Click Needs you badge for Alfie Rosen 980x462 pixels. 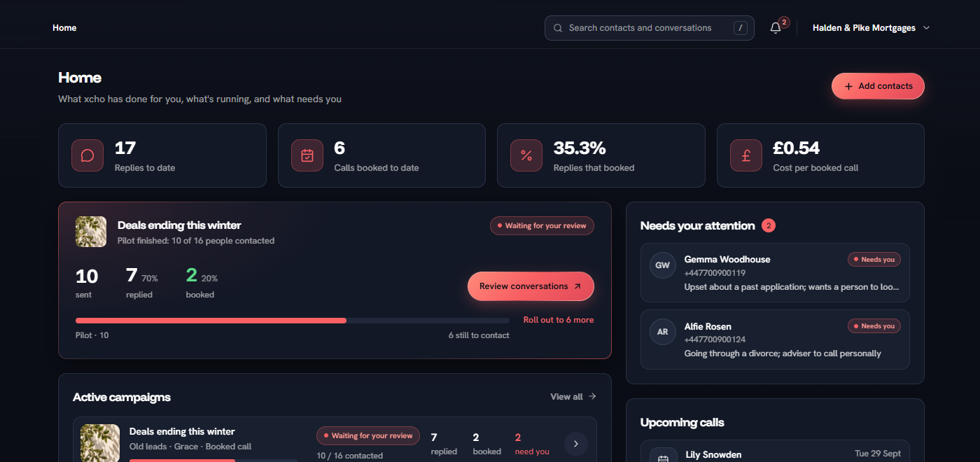click(874, 326)
